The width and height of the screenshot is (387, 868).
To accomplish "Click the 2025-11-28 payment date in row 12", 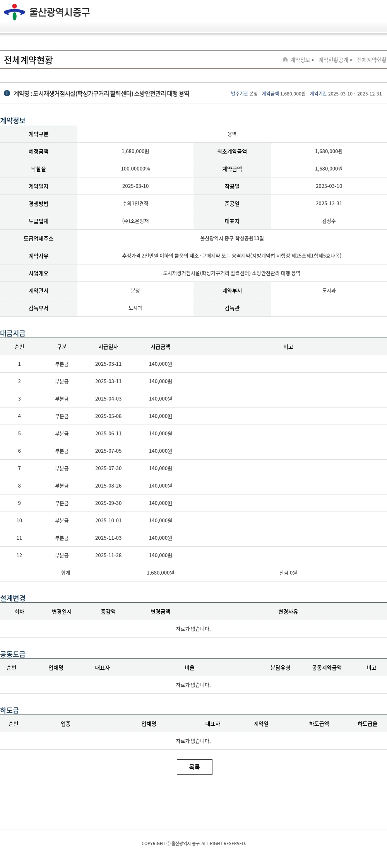I will pyautogui.click(x=108, y=555).
